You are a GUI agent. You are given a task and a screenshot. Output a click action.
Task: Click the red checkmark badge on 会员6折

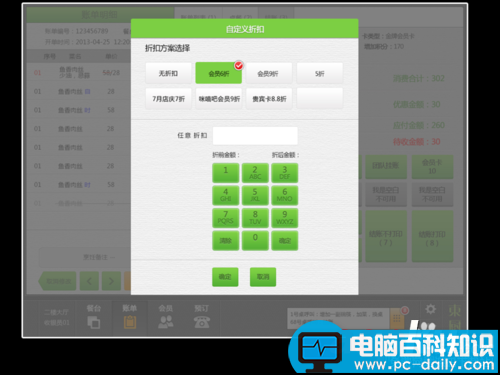(239, 66)
